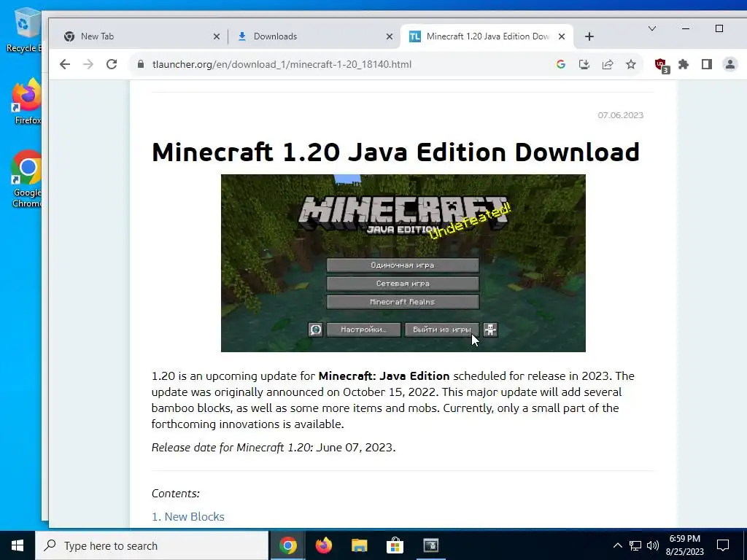747x560 pixels.
Task: Share this page via share icon
Action: tap(608, 64)
